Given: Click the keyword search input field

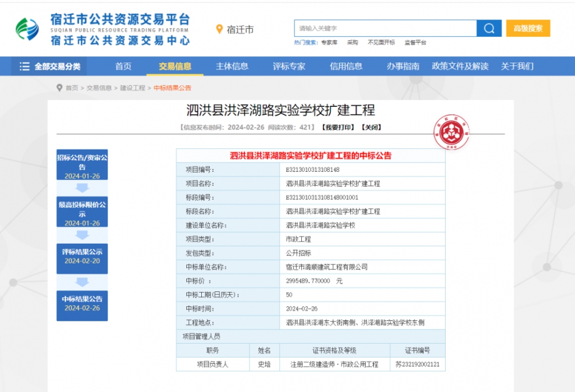Looking at the screenshot, I should click(x=385, y=28).
